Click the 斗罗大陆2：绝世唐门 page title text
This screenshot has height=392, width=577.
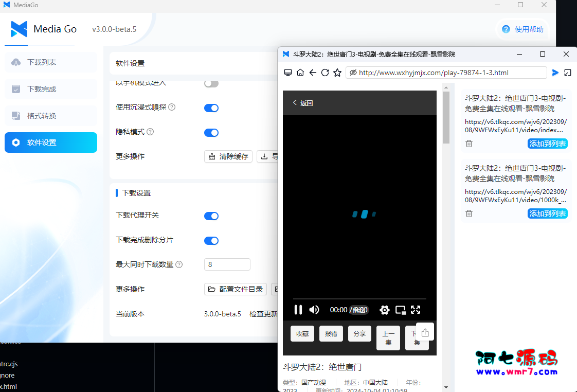click(322, 367)
